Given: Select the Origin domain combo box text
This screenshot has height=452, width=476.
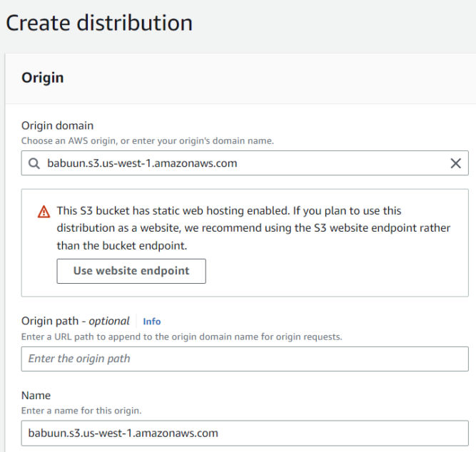Looking at the screenshot, I should pos(142,163).
